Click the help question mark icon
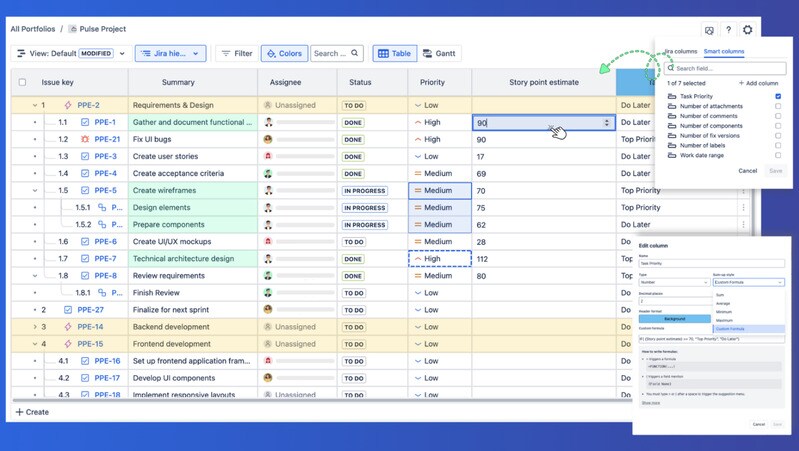The height and width of the screenshot is (451, 799). (x=728, y=30)
